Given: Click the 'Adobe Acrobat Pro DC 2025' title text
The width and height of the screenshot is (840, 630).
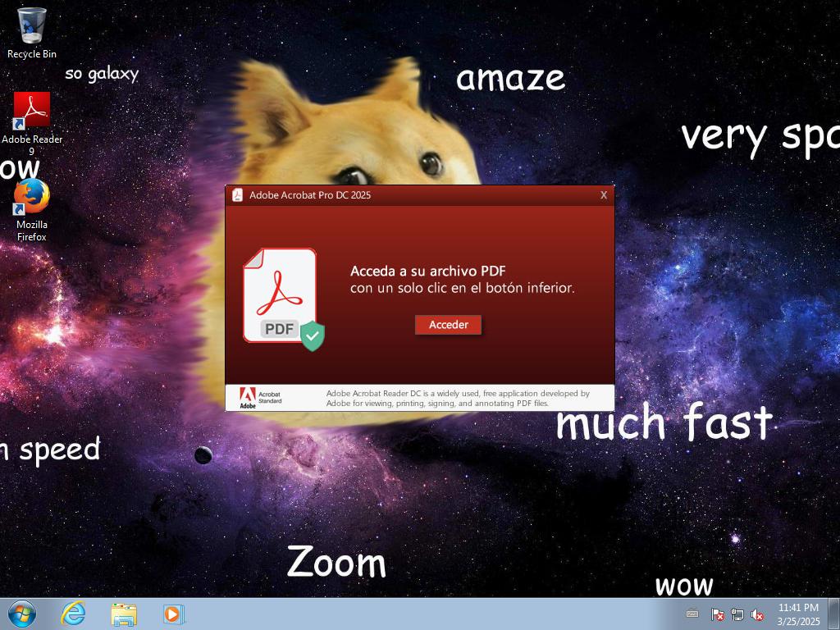Looking at the screenshot, I should 310,195.
